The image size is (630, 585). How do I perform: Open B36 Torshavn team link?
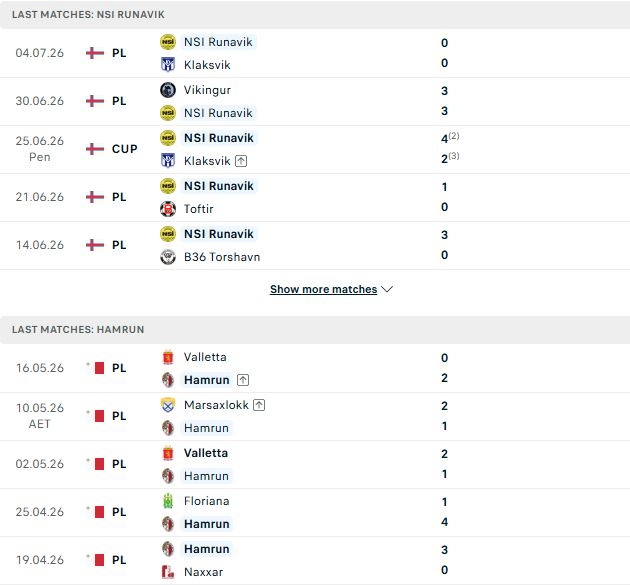[222, 257]
